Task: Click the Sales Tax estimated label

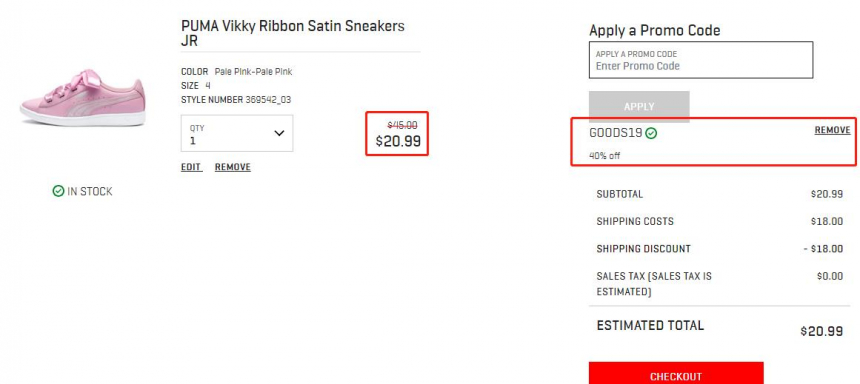Action: click(654, 284)
